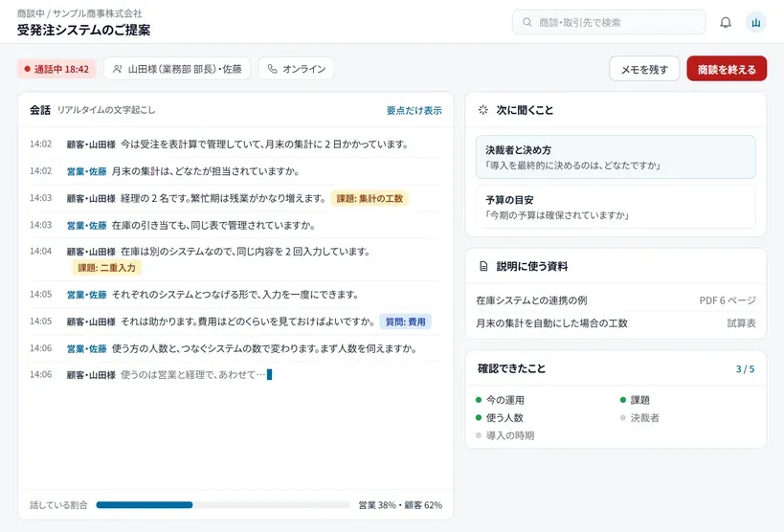Focus the 商談・取引先で検索 search field
This screenshot has width=784, height=532.
(609, 23)
